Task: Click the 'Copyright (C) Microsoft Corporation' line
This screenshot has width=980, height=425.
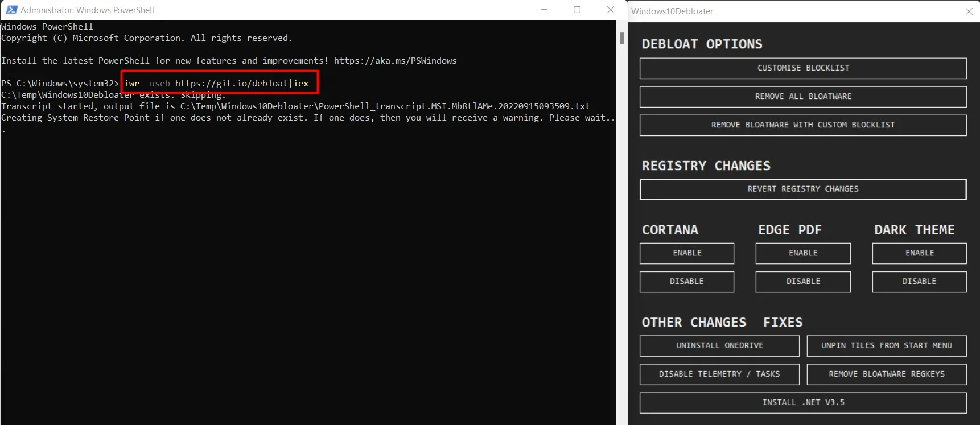Action: tap(147, 38)
